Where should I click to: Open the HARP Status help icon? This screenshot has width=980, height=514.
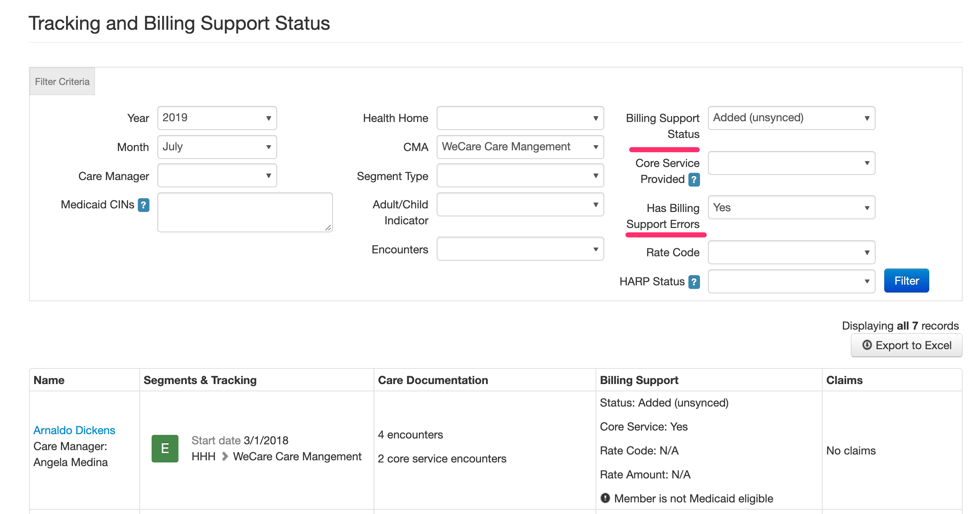pos(695,282)
